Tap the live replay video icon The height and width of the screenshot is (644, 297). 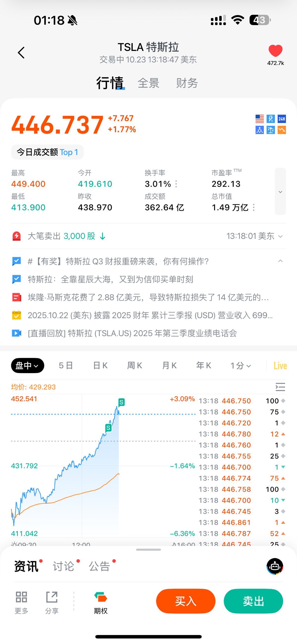[17, 333]
